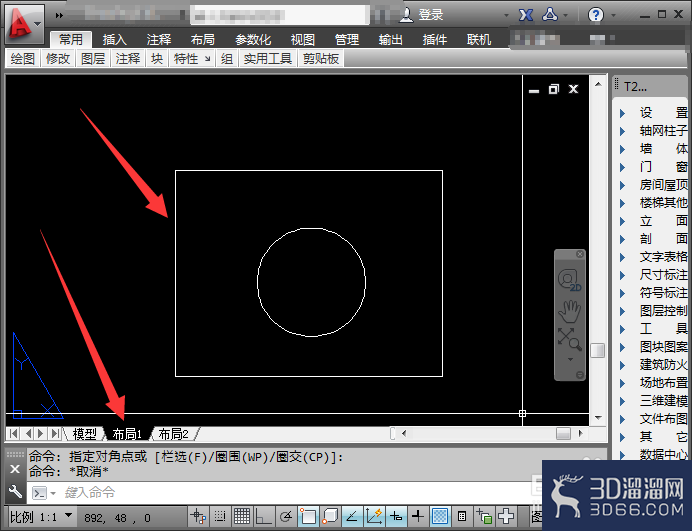Open the 2D steering wheel navigation tool
Screen dimensions: 692x531
570,280
